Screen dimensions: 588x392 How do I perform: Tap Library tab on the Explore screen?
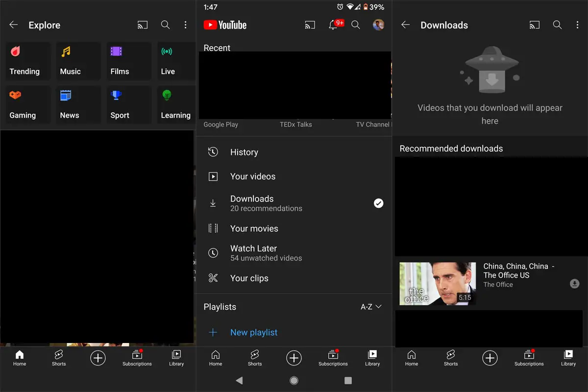(x=176, y=358)
